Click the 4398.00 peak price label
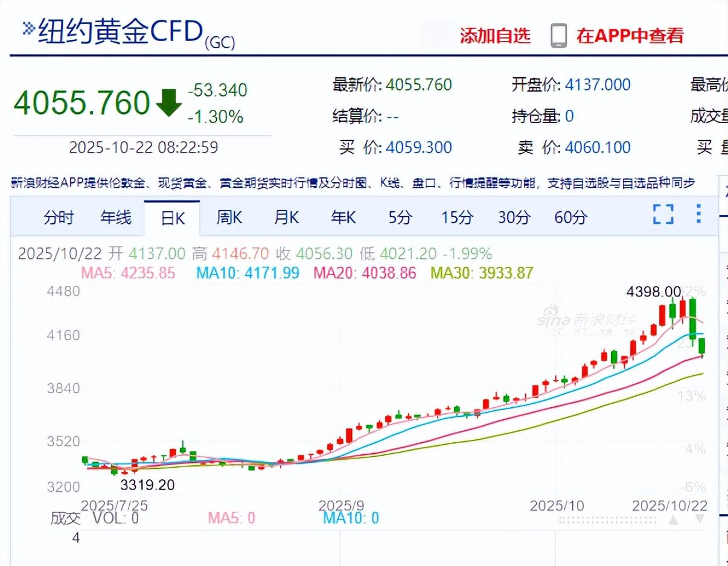Image resolution: width=728 pixels, height=566 pixels. pyautogui.click(x=653, y=292)
